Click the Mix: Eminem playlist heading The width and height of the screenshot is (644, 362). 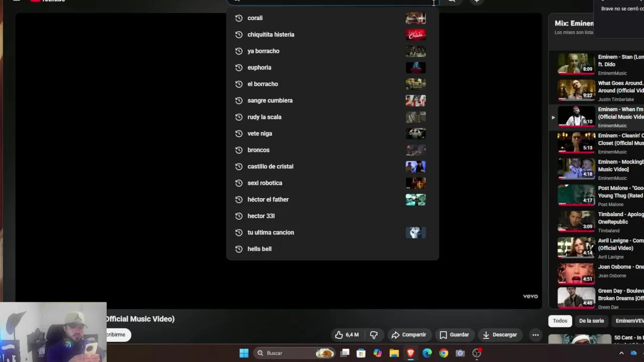click(574, 23)
